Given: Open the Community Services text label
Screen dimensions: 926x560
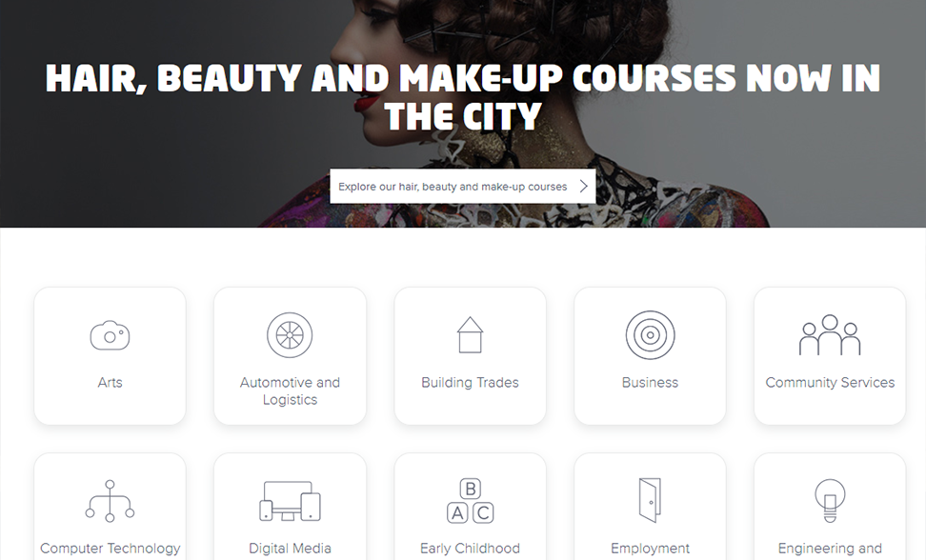Looking at the screenshot, I should [x=830, y=383].
